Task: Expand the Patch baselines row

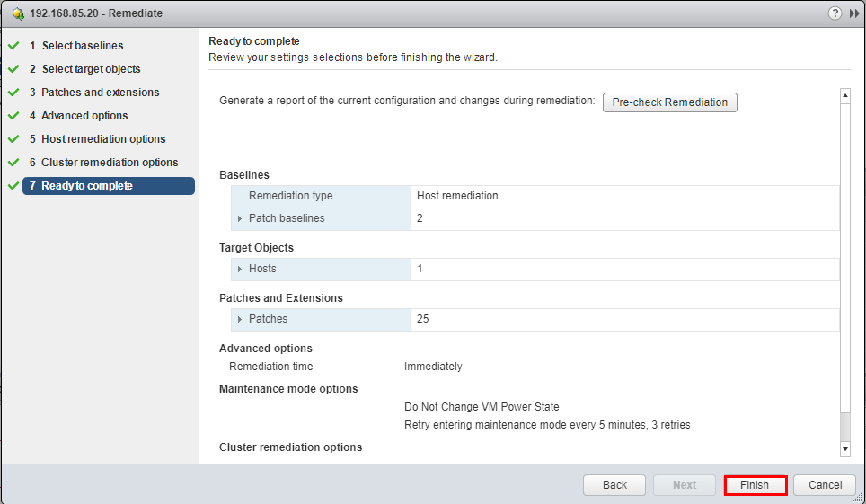Action: (x=240, y=218)
